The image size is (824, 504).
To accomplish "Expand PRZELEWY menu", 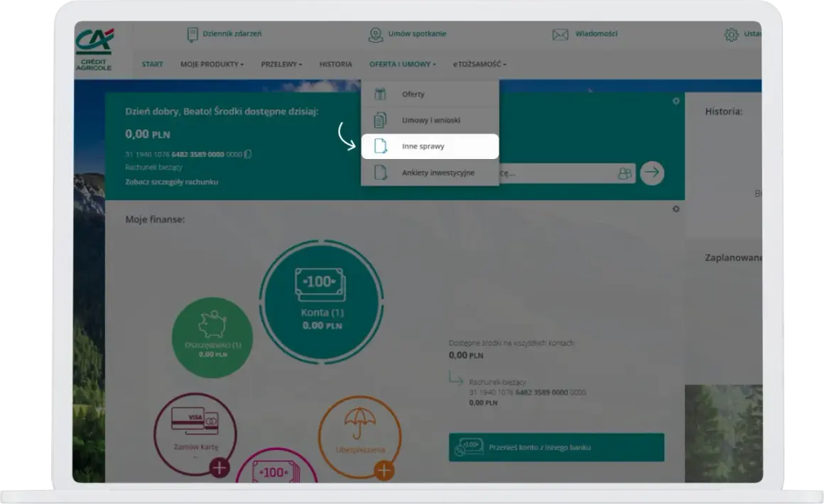I will (x=282, y=64).
